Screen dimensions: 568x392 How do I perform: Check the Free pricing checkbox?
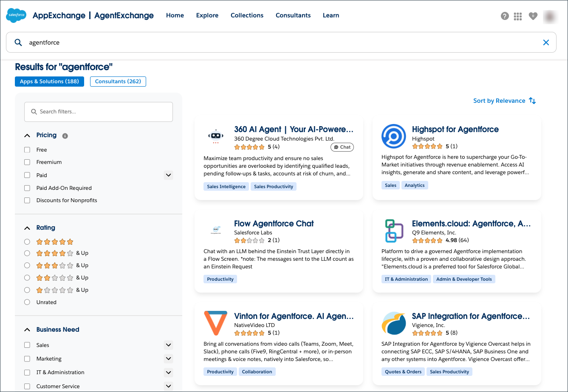[x=27, y=150]
